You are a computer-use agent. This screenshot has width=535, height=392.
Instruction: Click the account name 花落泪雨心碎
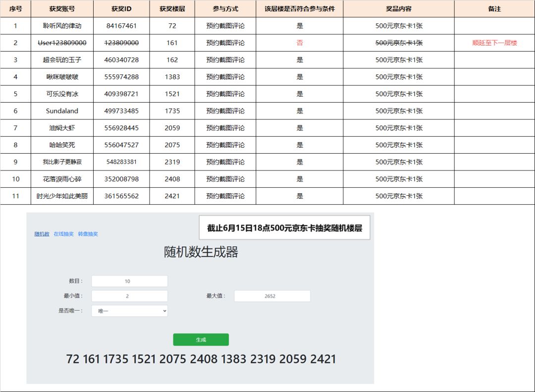[62, 179]
